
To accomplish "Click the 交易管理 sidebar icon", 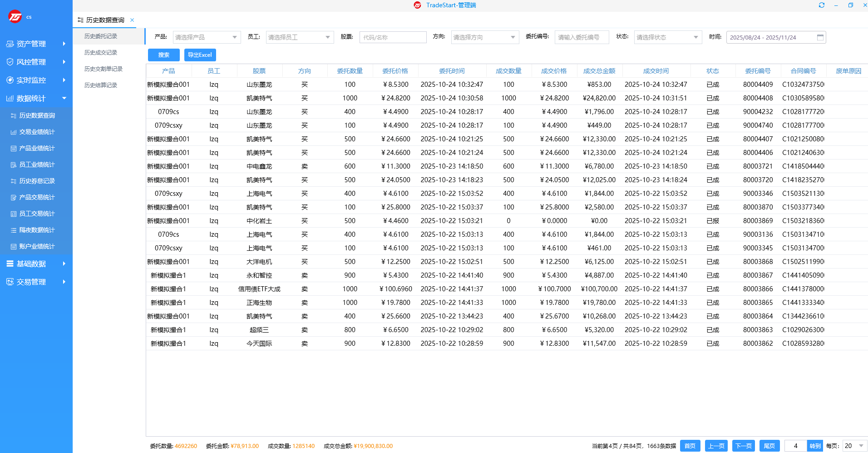I will click(x=10, y=282).
